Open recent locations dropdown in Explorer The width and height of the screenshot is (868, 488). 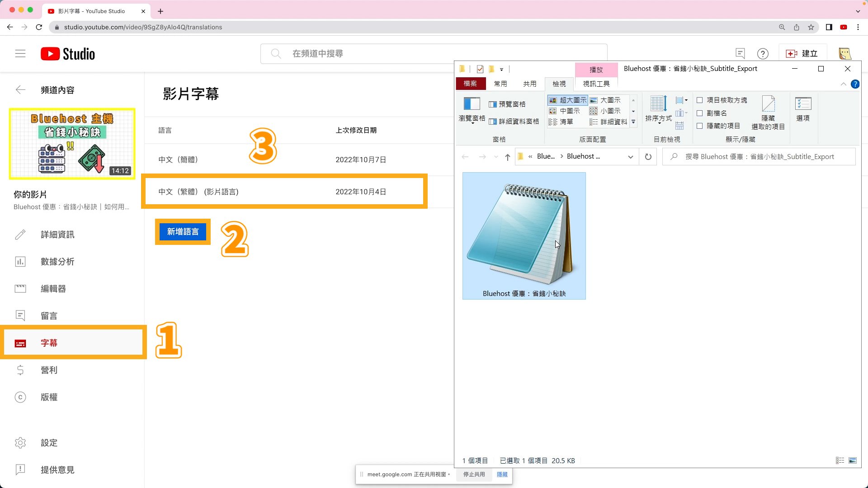point(496,157)
